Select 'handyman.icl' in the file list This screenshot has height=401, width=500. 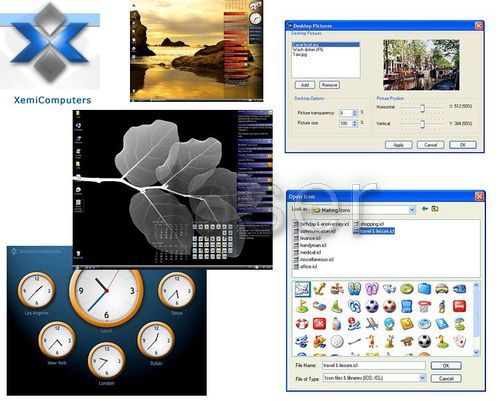pos(310,245)
